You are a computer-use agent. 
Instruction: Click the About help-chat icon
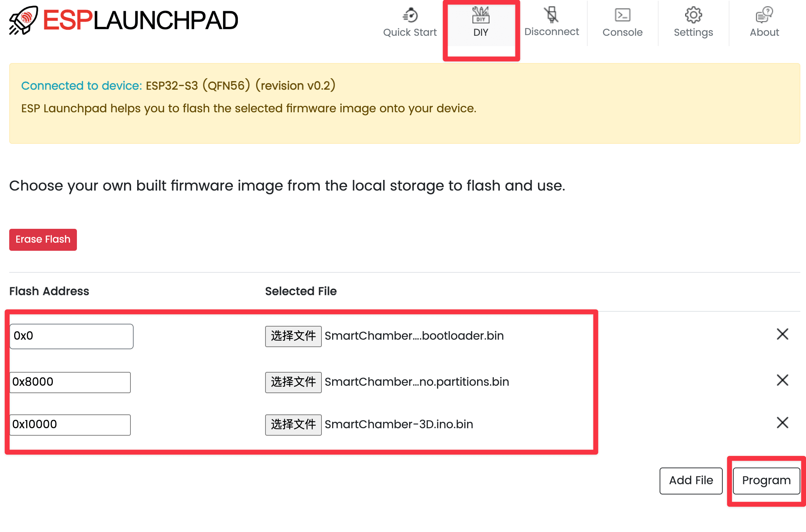(764, 15)
